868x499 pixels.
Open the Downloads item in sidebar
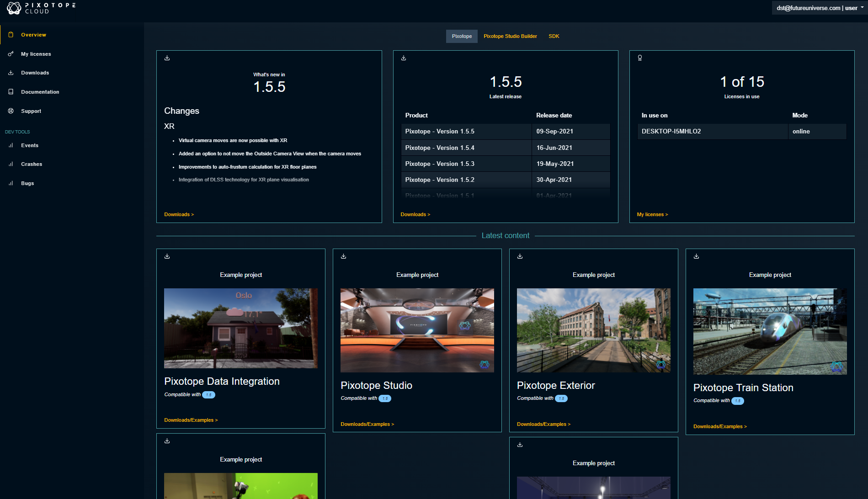point(35,73)
